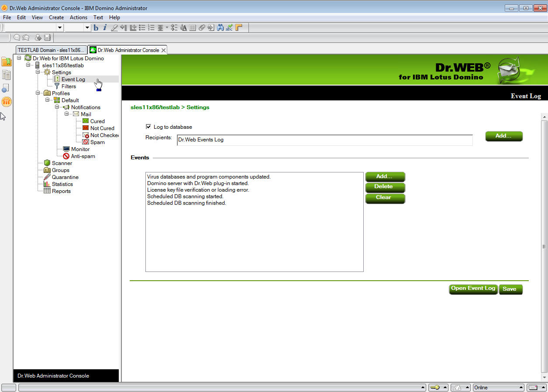Click the document import arrow toolbar icon
Image resolution: width=548 pixels, height=392 pixels.
pyautogui.click(x=211, y=28)
